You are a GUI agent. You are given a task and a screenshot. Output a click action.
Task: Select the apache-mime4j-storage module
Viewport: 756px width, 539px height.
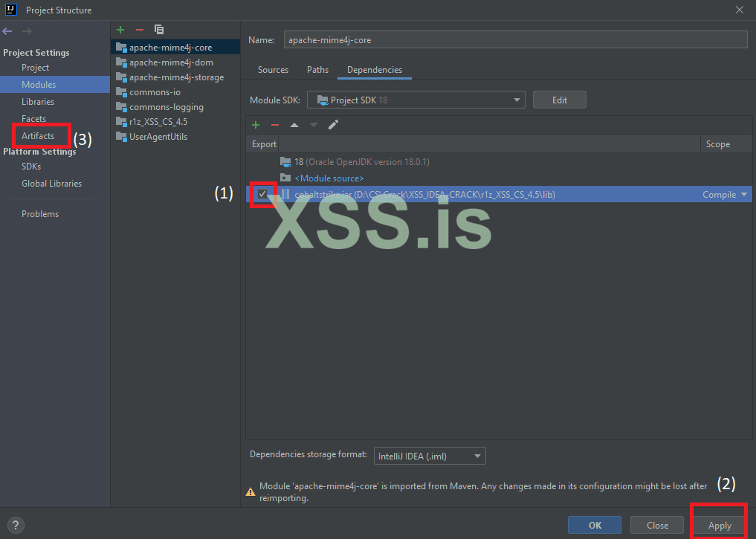coord(176,77)
